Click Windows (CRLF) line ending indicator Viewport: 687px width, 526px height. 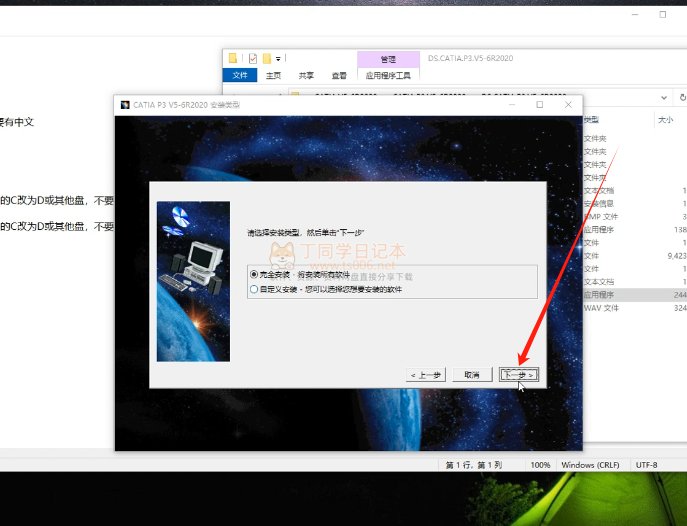point(590,465)
